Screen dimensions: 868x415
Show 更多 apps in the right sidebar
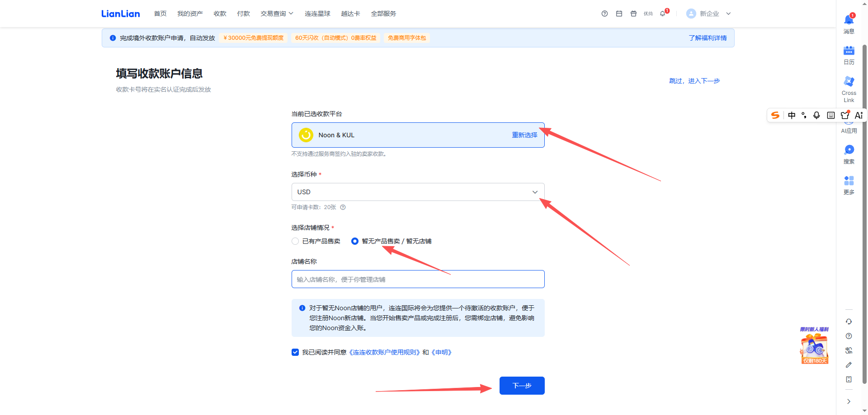[x=849, y=185]
